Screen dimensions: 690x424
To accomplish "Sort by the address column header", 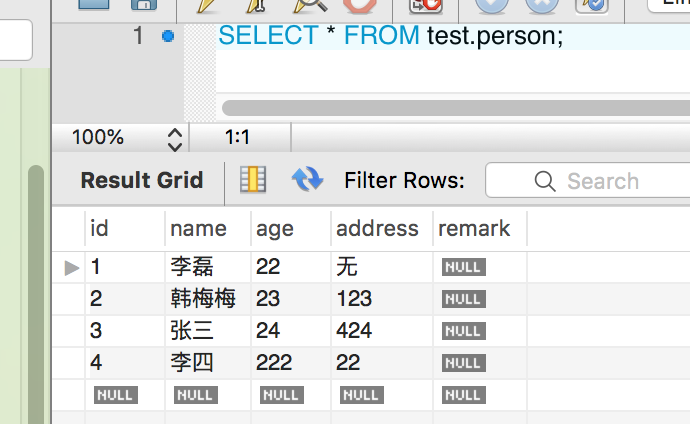I will tap(382, 229).
